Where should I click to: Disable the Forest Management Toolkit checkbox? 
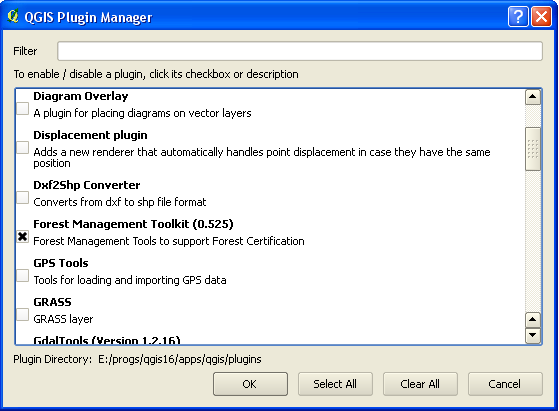(x=22, y=237)
